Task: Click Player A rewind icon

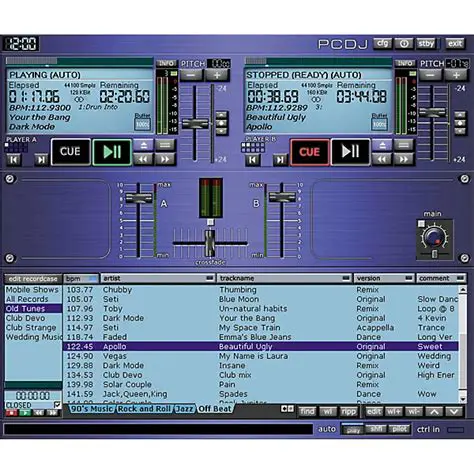Action: 144,159
